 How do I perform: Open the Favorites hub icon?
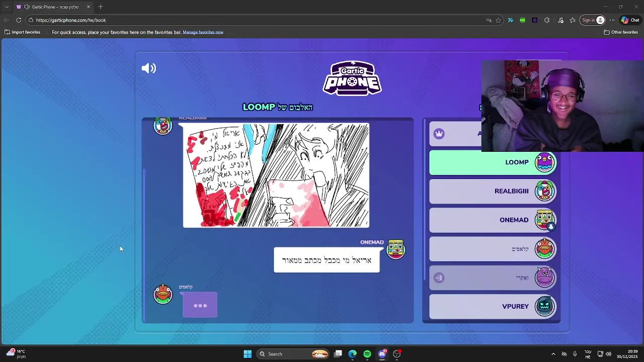tap(573, 20)
